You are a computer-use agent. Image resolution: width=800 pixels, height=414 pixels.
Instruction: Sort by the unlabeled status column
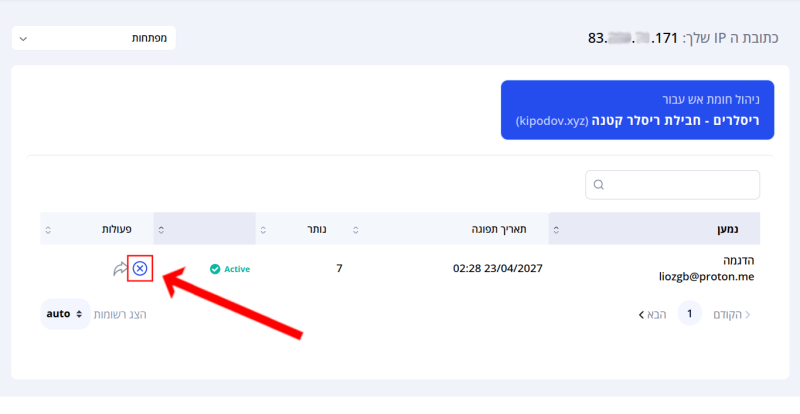click(x=205, y=229)
